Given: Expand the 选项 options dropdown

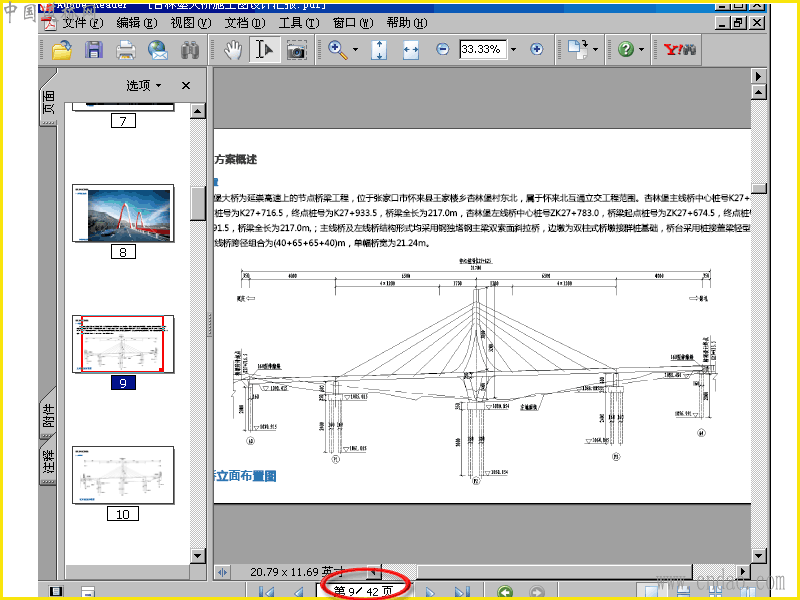Looking at the screenshot, I should click(144, 86).
